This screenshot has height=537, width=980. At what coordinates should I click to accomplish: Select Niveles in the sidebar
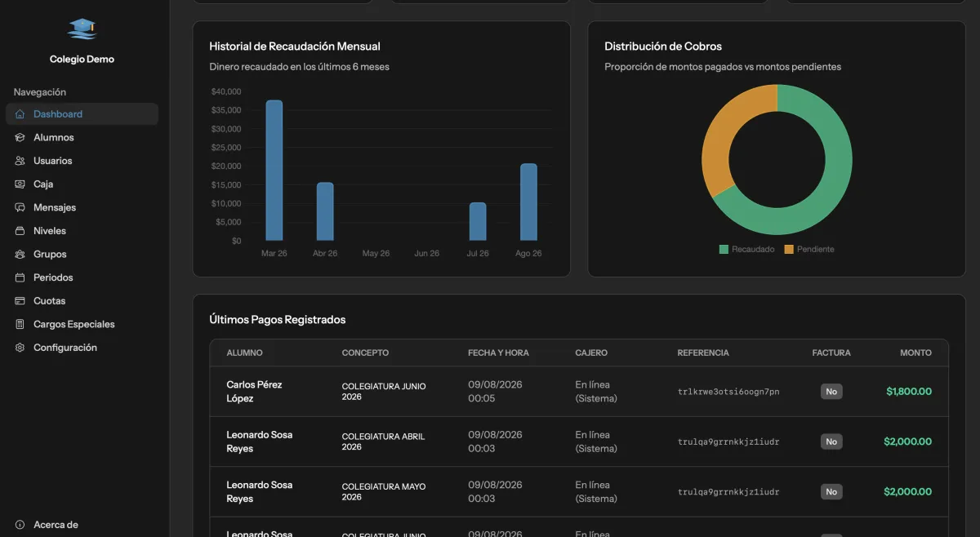point(82,231)
